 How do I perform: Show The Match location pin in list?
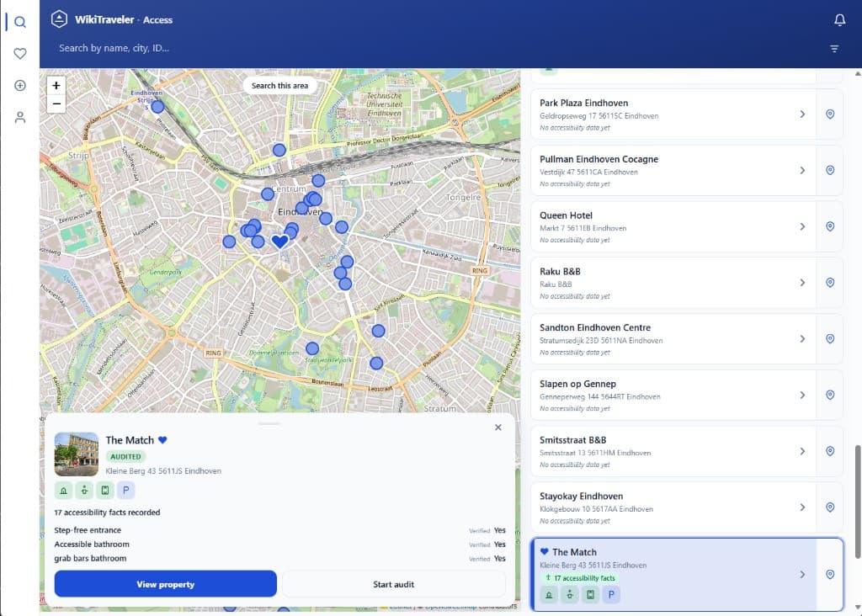coord(829,574)
